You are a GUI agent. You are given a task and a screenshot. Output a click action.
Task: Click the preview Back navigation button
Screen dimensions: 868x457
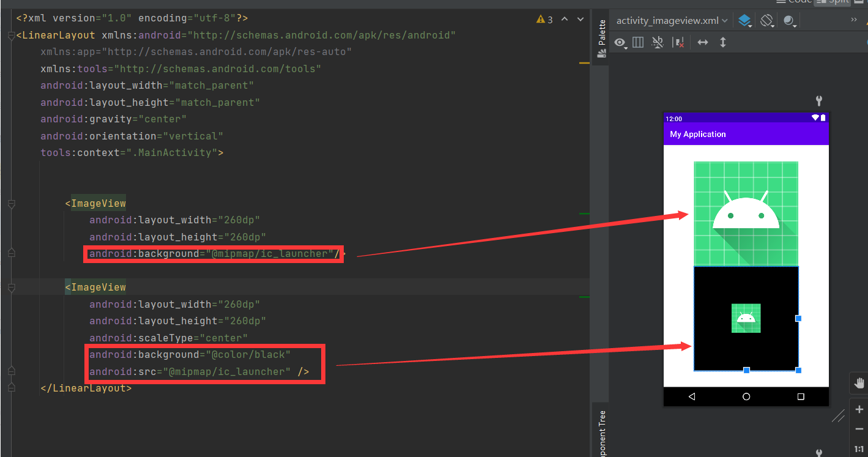(x=692, y=396)
